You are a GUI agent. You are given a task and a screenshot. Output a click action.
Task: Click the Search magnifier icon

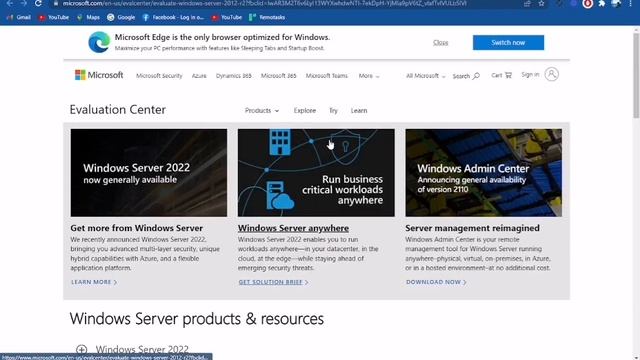pyautogui.click(x=476, y=76)
